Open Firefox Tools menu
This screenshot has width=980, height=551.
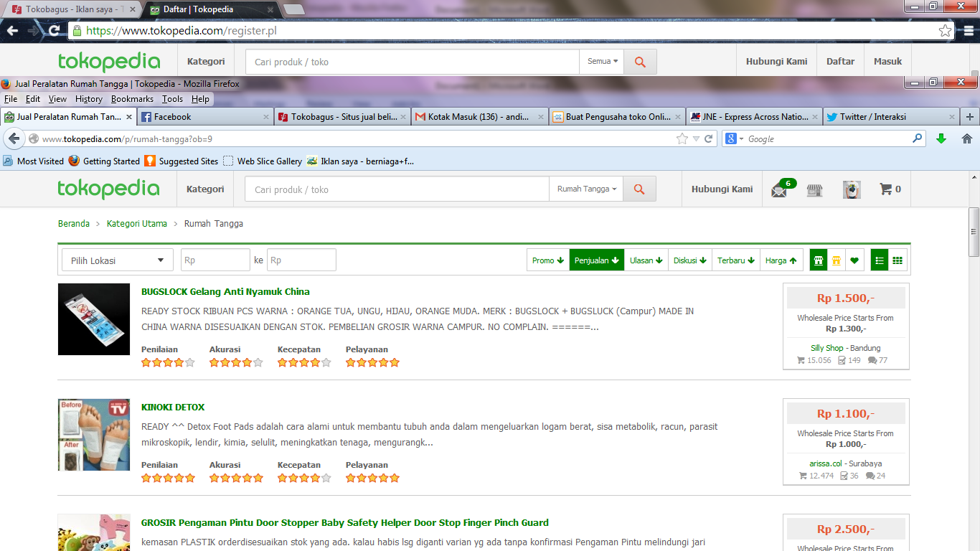(x=172, y=99)
